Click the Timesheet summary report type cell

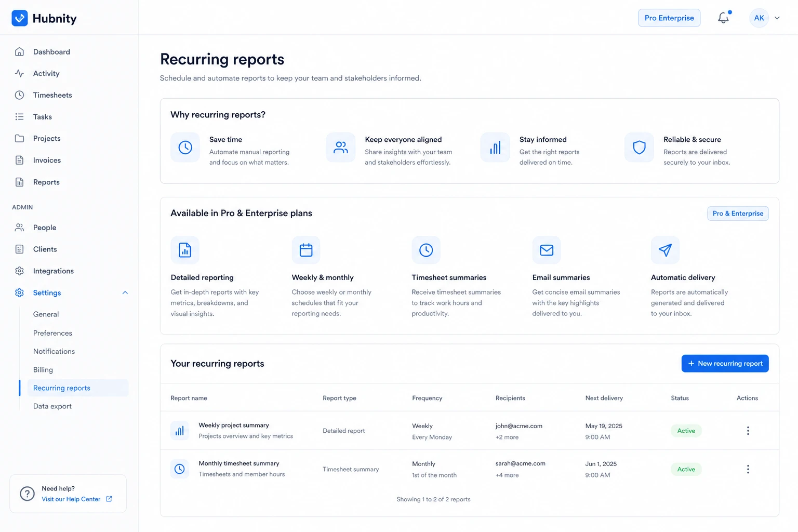point(351,470)
